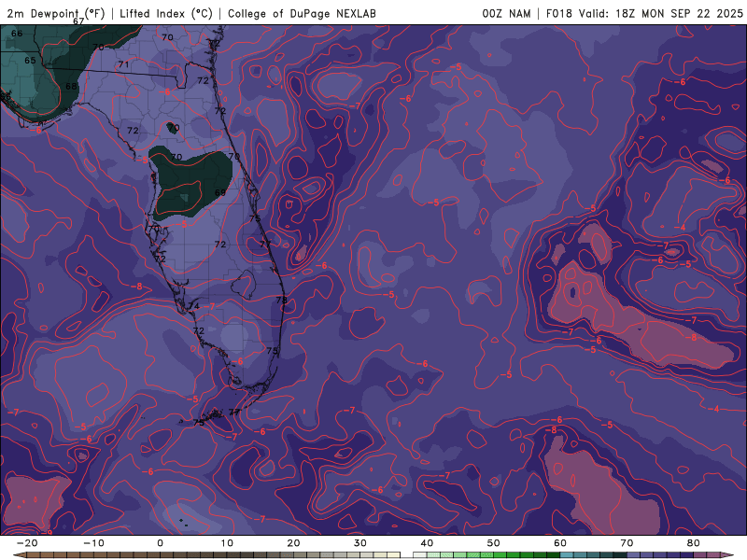747x560 pixels.
Task: Click the 20 label on the color scale
Action: point(293,543)
